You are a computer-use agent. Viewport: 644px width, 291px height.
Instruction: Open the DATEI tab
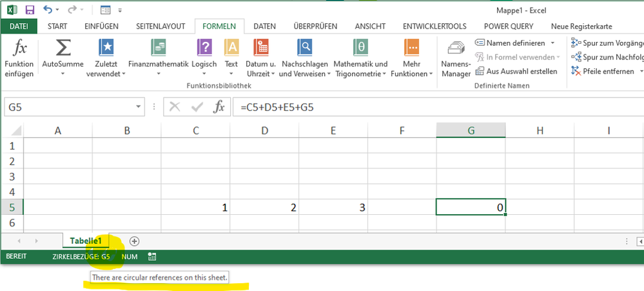click(x=19, y=26)
